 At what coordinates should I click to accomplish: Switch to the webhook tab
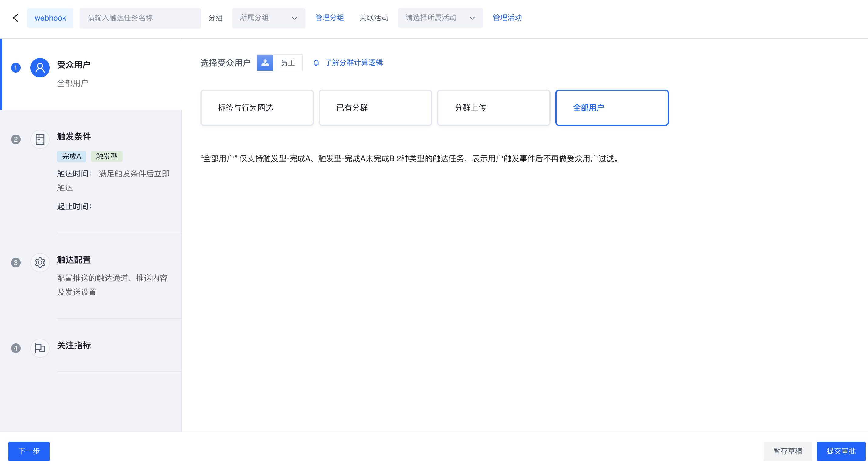tap(50, 18)
